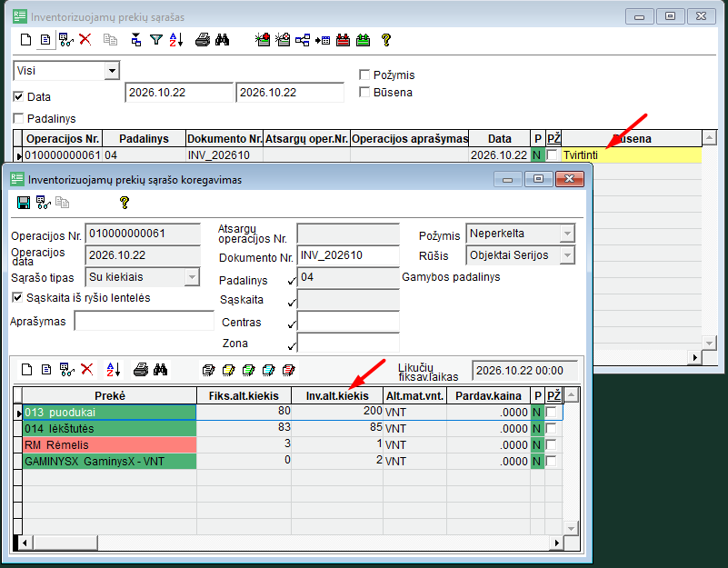The image size is (728, 568).
Task: Enable the Padalinys filter checkbox
Action: pos(18,118)
